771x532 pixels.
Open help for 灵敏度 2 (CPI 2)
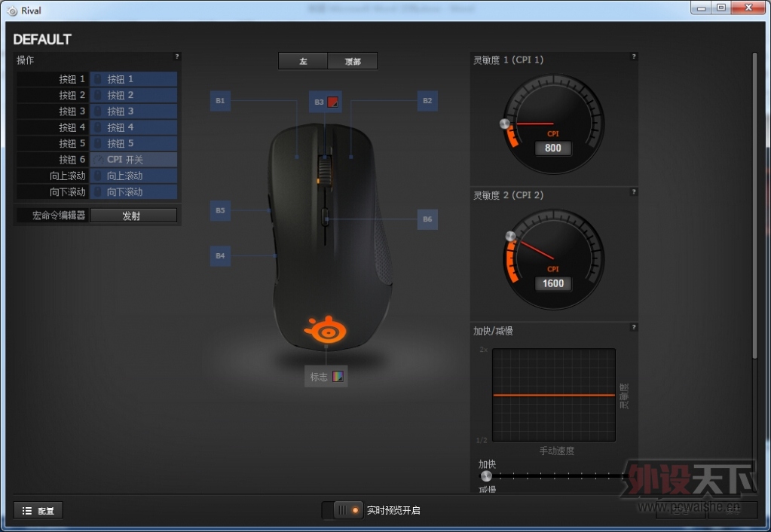pyautogui.click(x=634, y=192)
